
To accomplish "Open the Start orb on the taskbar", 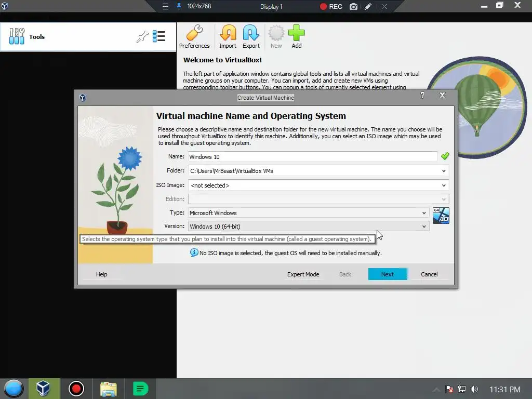I will pyautogui.click(x=13, y=389).
